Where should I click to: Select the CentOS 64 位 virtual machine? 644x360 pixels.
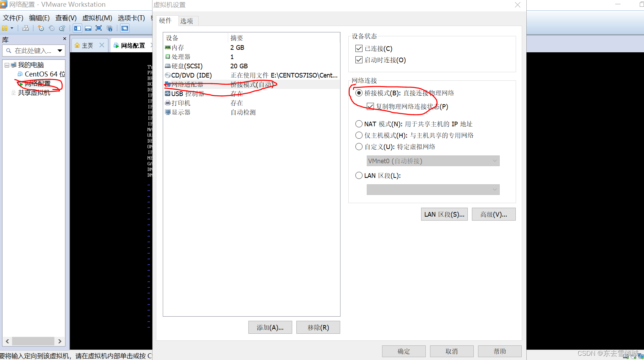42,74
